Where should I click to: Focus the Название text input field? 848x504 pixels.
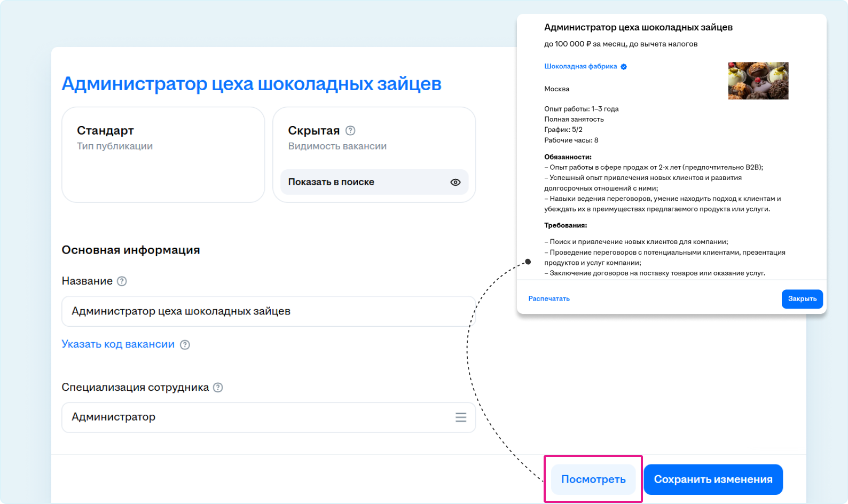268,311
